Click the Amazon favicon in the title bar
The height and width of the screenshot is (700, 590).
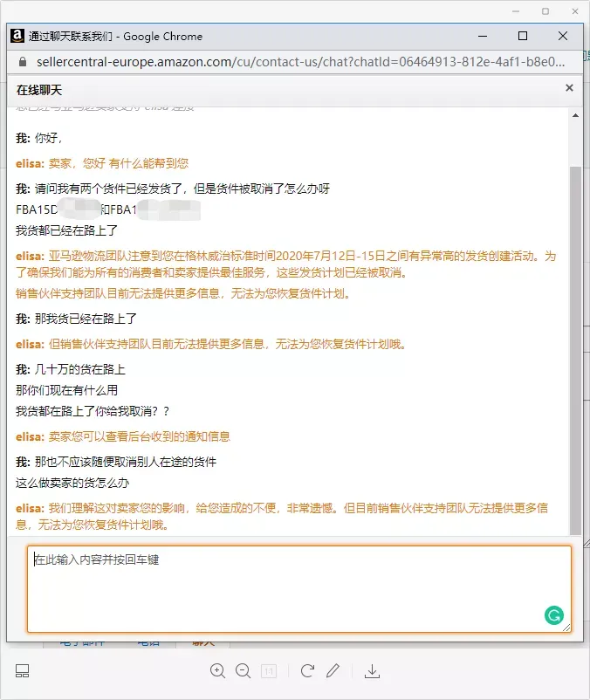coord(17,36)
